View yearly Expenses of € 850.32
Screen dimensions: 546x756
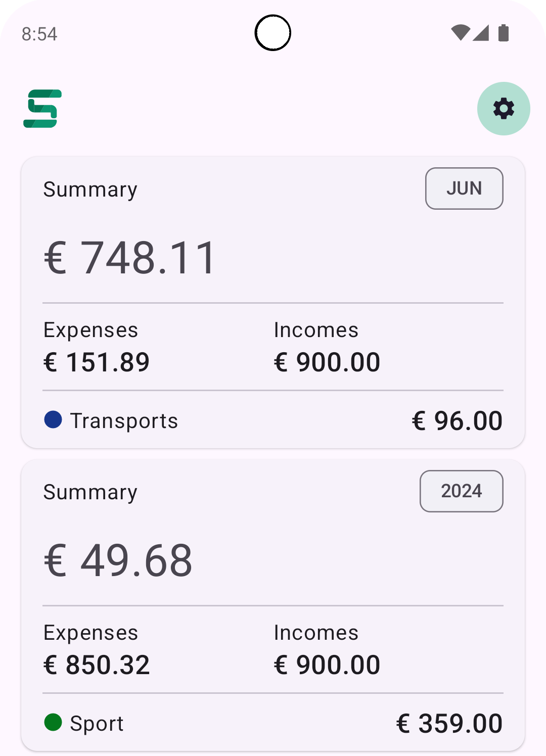click(97, 665)
